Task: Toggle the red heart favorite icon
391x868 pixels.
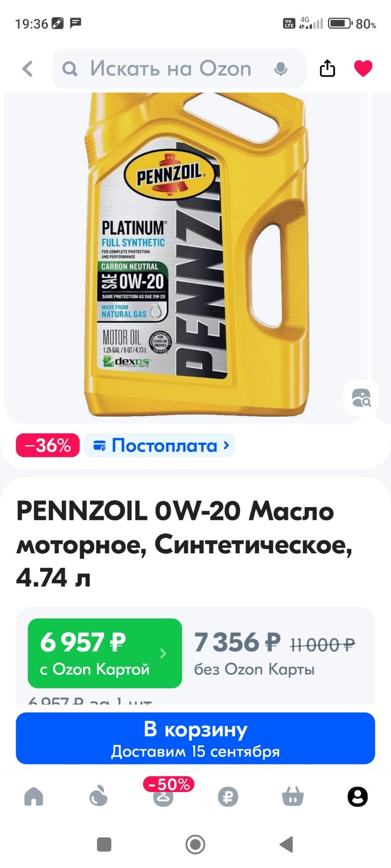Action: [363, 68]
